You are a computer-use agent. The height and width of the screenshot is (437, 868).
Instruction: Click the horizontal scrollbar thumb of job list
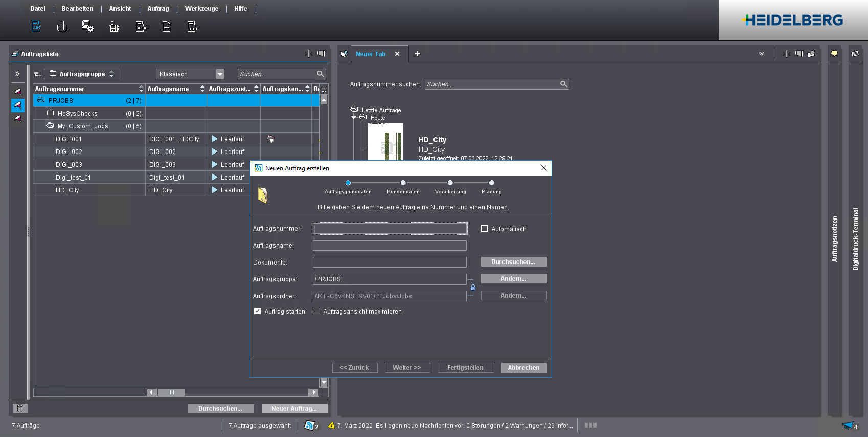(x=171, y=392)
